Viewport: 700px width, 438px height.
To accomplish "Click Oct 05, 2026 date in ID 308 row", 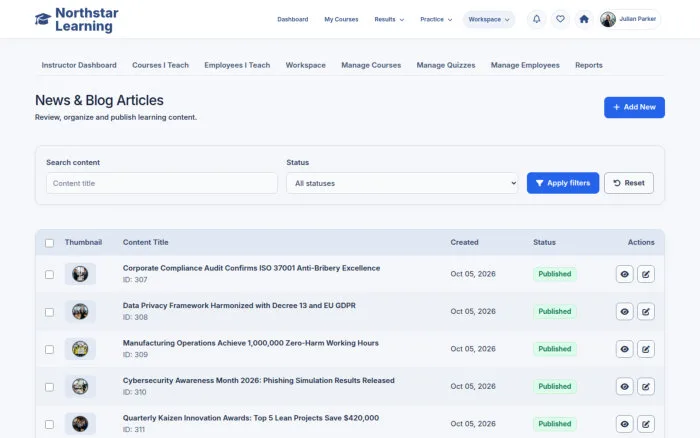I will tap(473, 312).
